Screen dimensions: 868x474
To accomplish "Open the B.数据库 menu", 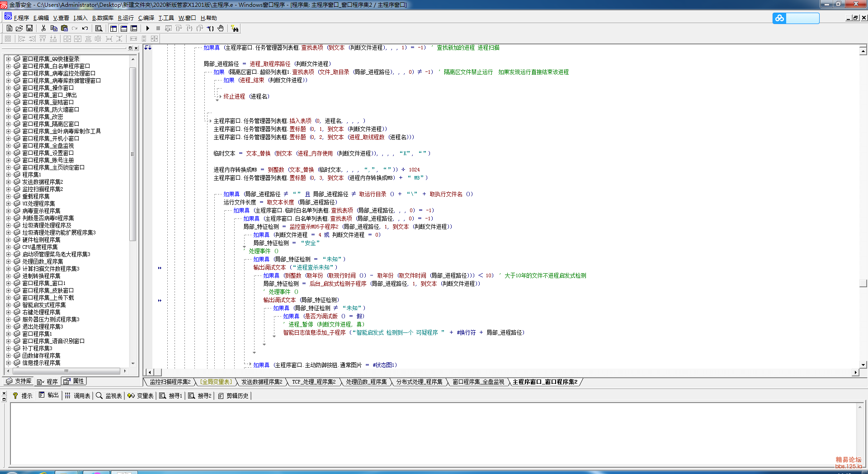I will [x=103, y=18].
